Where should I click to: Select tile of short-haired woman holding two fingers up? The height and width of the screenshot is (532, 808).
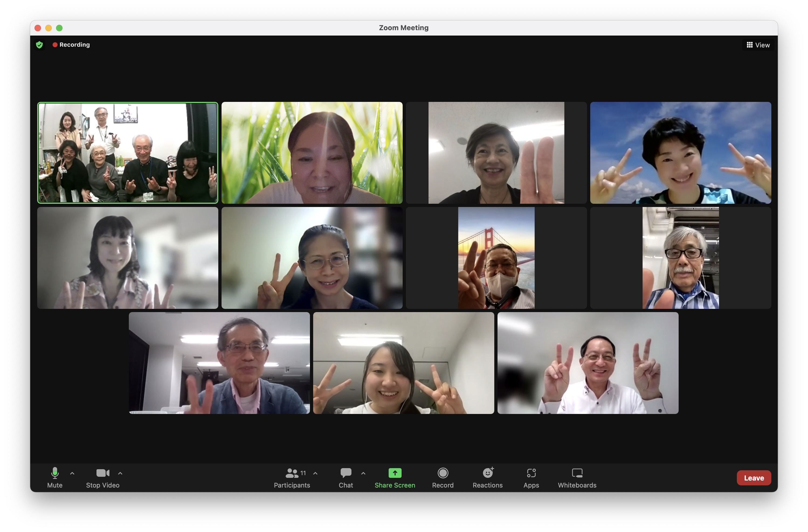496,153
